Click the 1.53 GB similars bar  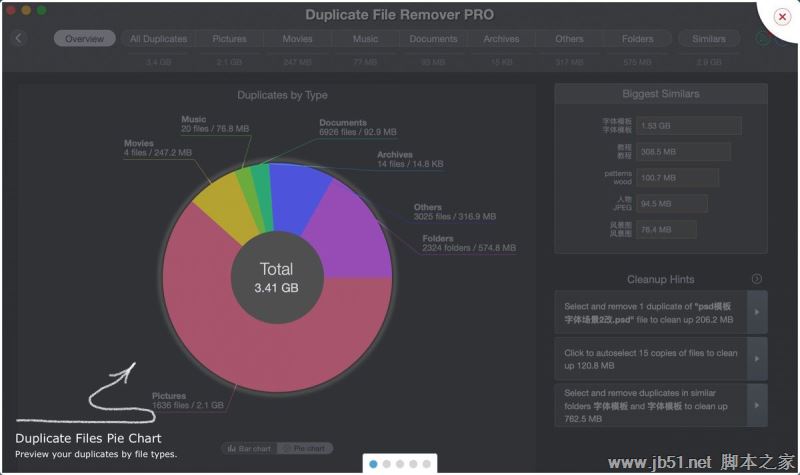coord(689,126)
